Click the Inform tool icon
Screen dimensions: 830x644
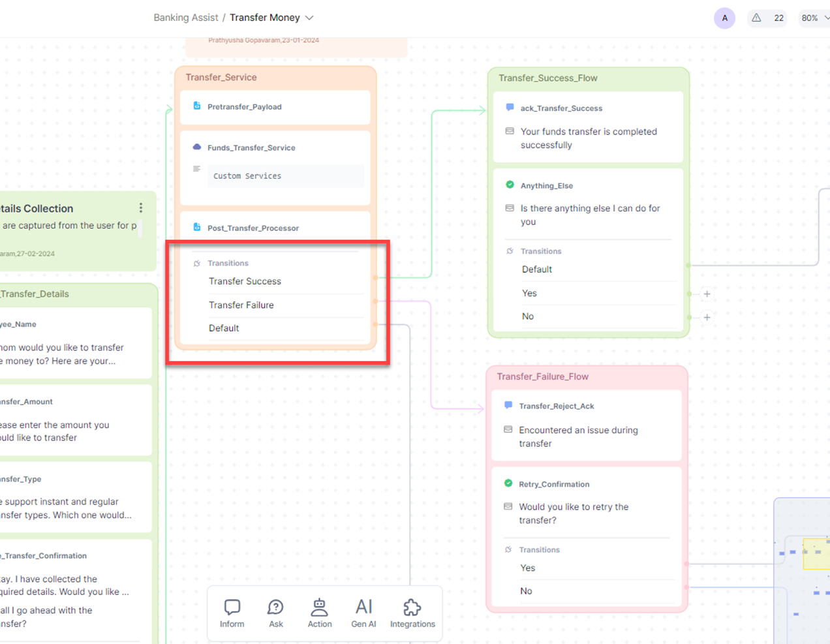[232, 613]
